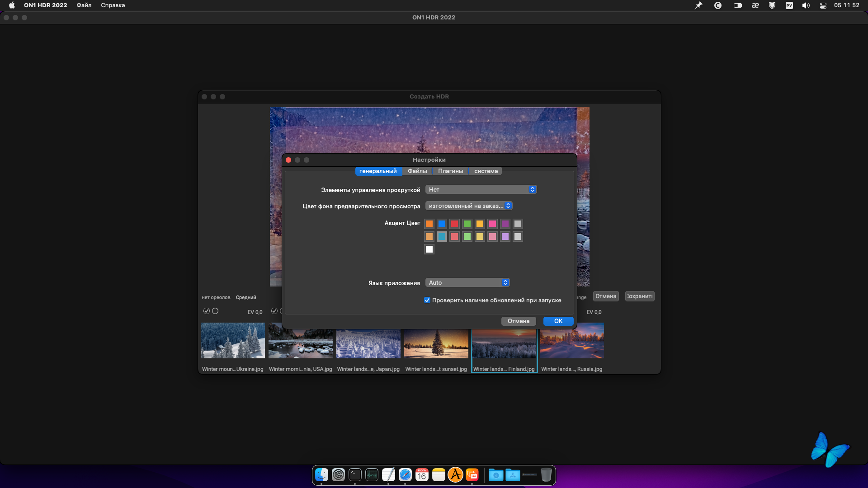The height and width of the screenshot is (488, 868).
Task: Open Control Center from the menu bar
Action: 823,5
